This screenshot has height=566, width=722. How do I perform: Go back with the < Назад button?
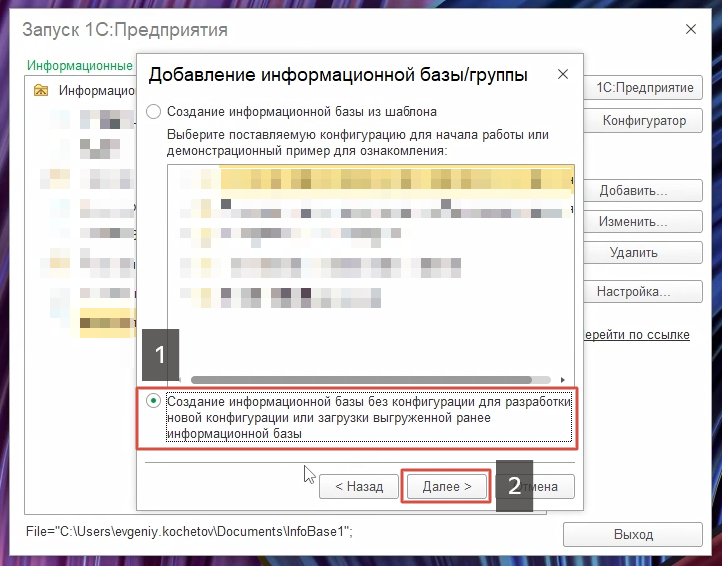pyautogui.click(x=358, y=487)
